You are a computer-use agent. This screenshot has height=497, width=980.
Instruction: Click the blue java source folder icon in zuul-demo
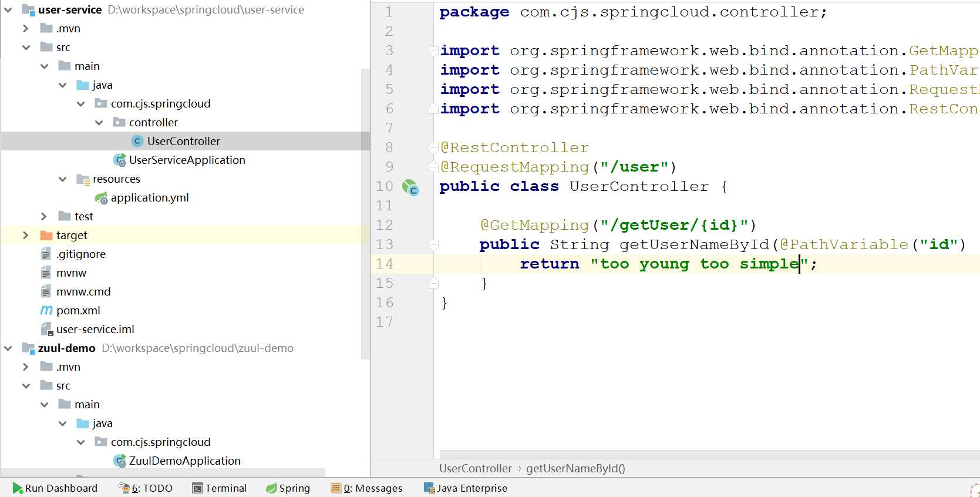click(83, 424)
